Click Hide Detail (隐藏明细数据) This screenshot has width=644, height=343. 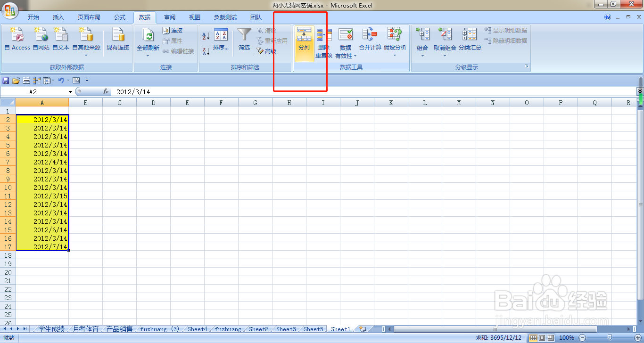click(x=506, y=41)
